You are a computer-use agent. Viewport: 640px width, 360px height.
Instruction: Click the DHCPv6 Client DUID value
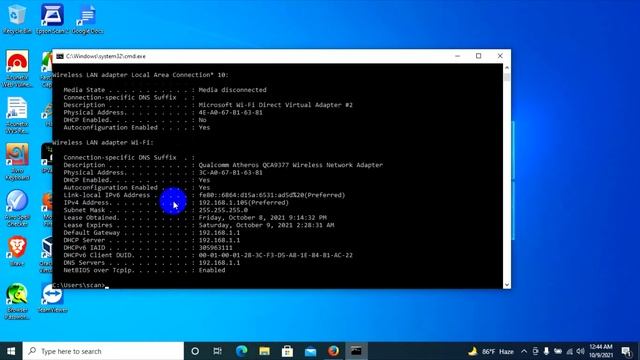point(276,255)
